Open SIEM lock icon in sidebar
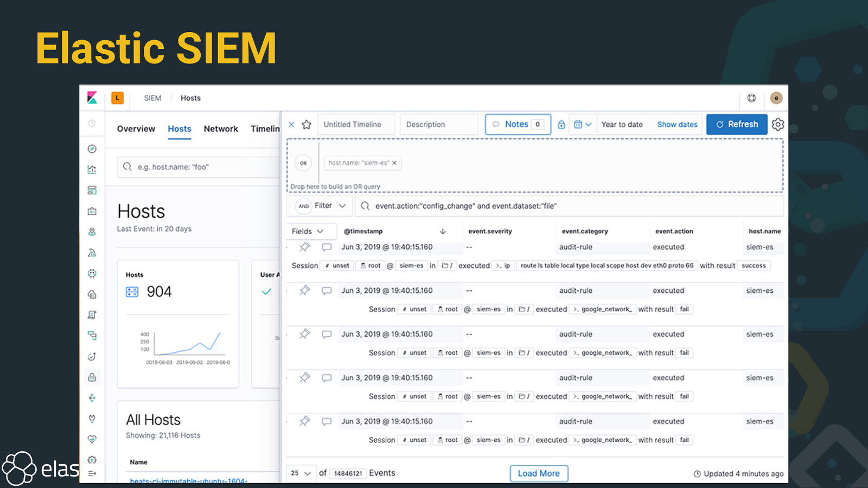This screenshot has width=868, height=488. [x=92, y=377]
